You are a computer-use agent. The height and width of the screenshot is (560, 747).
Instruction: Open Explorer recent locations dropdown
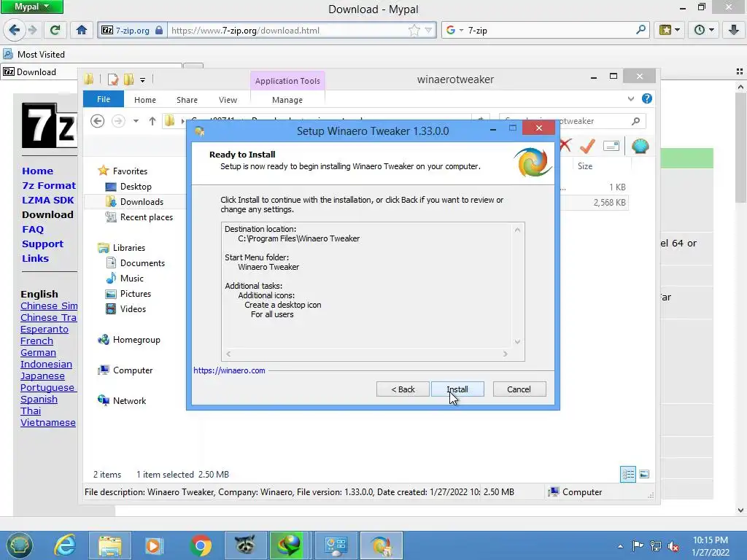coord(136,121)
